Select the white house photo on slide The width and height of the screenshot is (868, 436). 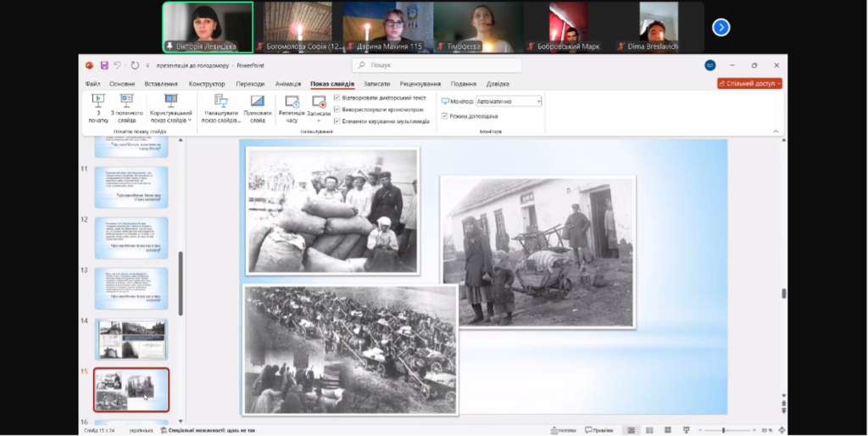(x=537, y=252)
